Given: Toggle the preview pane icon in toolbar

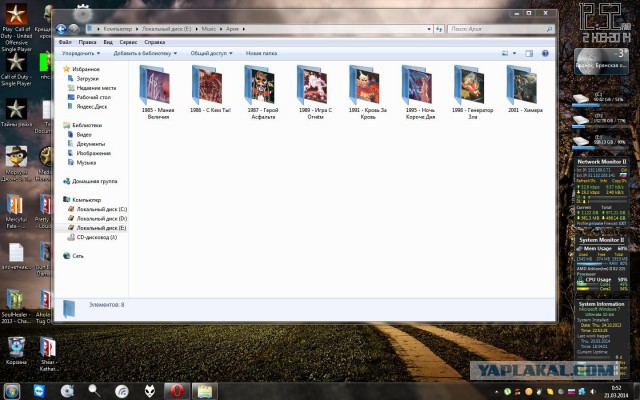Looking at the screenshot, I should (529, 53).
